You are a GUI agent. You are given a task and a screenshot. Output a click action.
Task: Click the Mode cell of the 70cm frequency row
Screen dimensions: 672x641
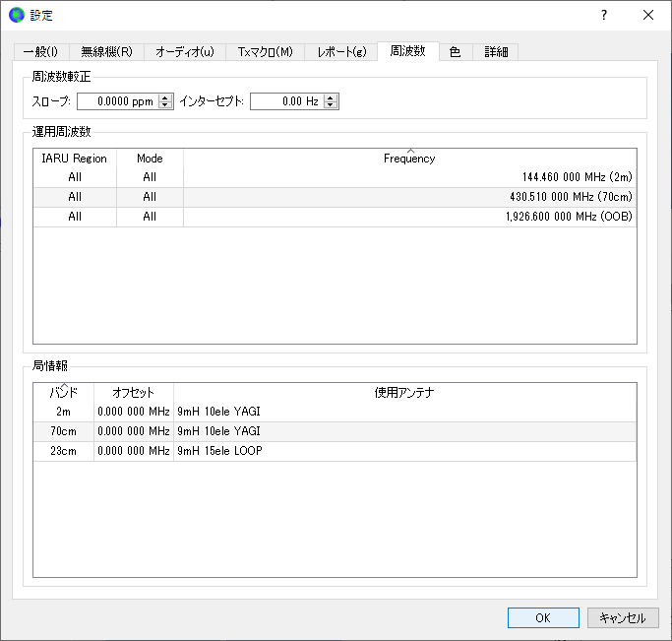click(150, 197)
